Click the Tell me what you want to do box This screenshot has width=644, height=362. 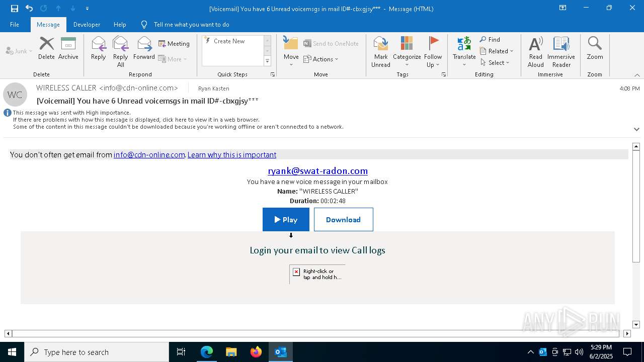[x=191, y=24]
